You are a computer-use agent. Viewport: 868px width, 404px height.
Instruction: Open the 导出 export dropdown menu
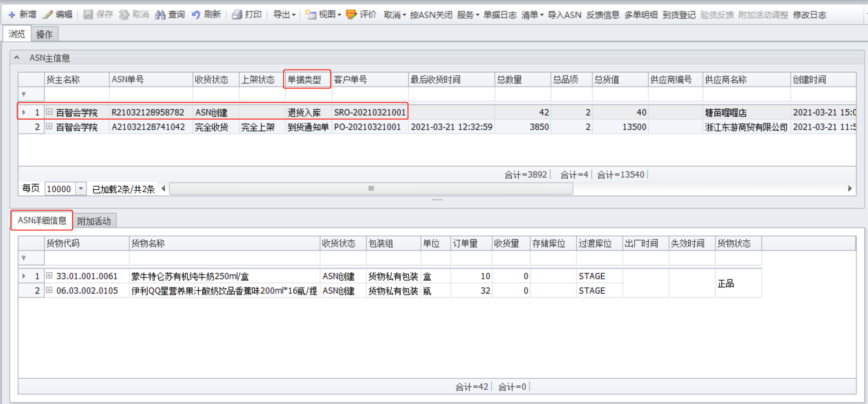tap(284, 15)
